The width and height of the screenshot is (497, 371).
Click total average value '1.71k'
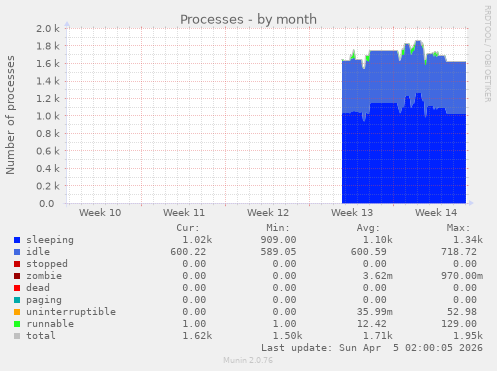pos(377,336)
